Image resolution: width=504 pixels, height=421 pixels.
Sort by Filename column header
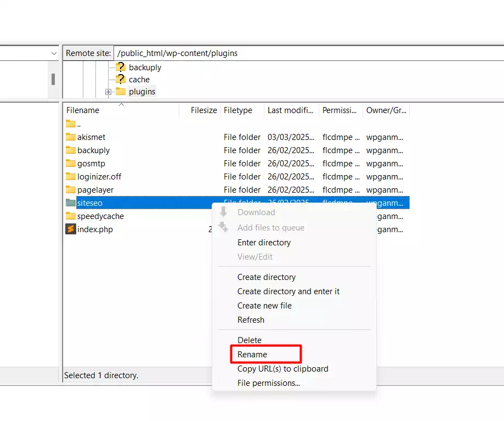click(121, 110)
